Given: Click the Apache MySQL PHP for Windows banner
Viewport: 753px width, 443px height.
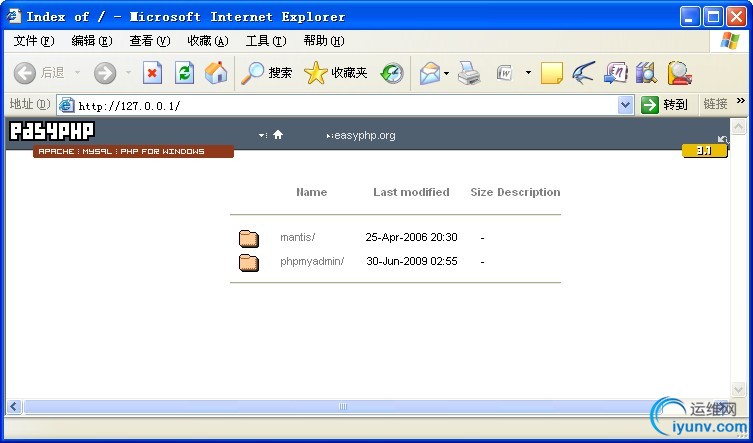Looking at the screenshot, I should pyautogui.click(x=134, y=151).
